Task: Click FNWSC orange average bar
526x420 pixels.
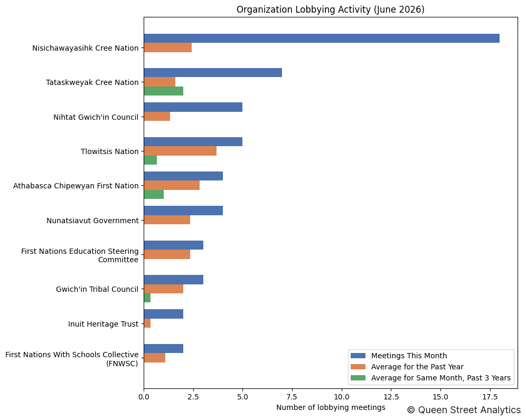Action: tap(155, 358)
